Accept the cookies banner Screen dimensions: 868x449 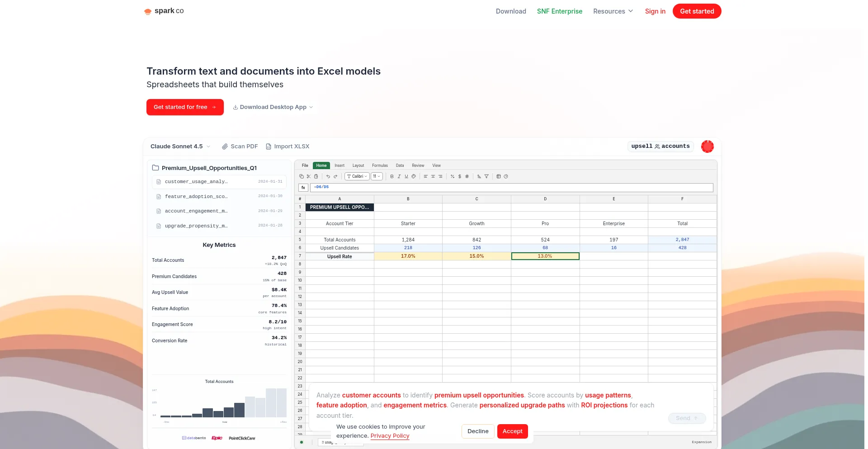[512, 431]
